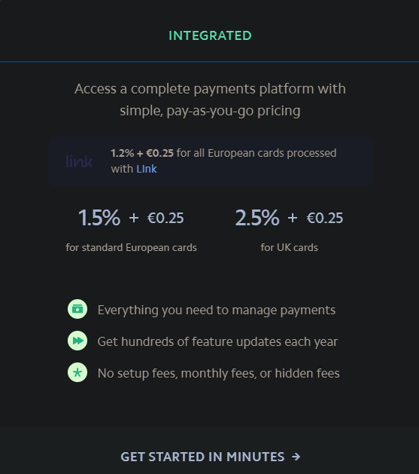Click Get Started in Minutes button
419x474 pixels.
point(210,457)
